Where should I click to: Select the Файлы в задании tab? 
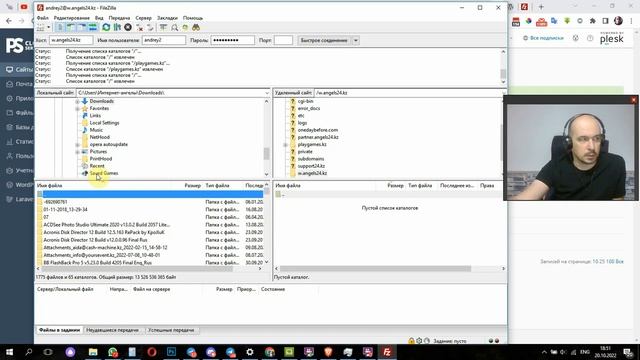tap(59, 330)
